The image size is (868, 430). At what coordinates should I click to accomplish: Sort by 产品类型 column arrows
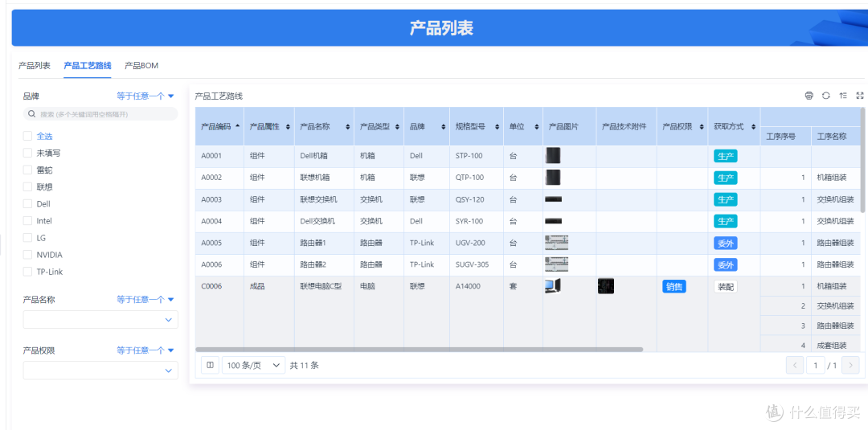click(x=398, y=127)
